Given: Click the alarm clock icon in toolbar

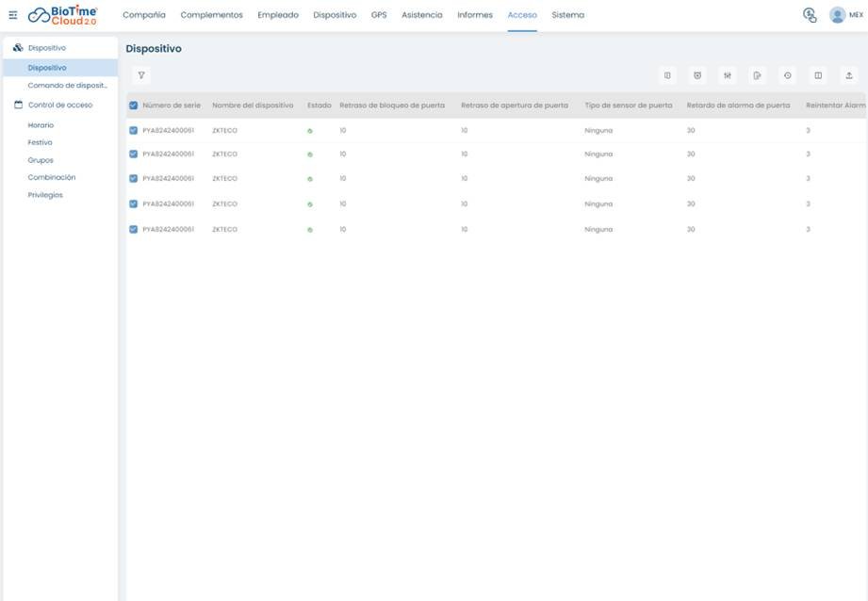Looking at the screenshot, I should click(697, 75).
